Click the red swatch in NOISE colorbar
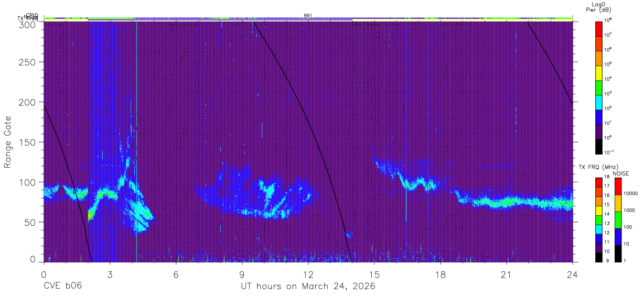This screenshot has width=644, height=297. click(x=618, y=187)
